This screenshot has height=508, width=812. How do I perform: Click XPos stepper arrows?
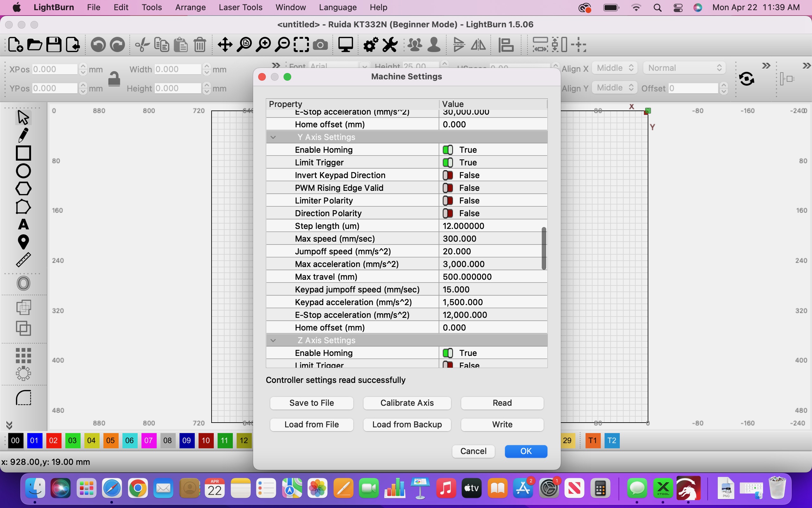click(83, 70)
